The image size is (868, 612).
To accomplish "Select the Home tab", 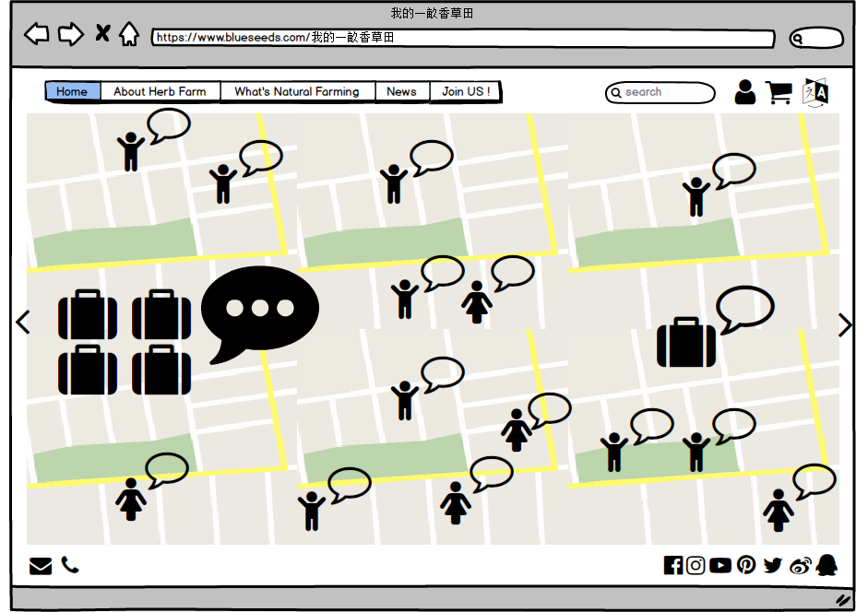I will point(72,91).
